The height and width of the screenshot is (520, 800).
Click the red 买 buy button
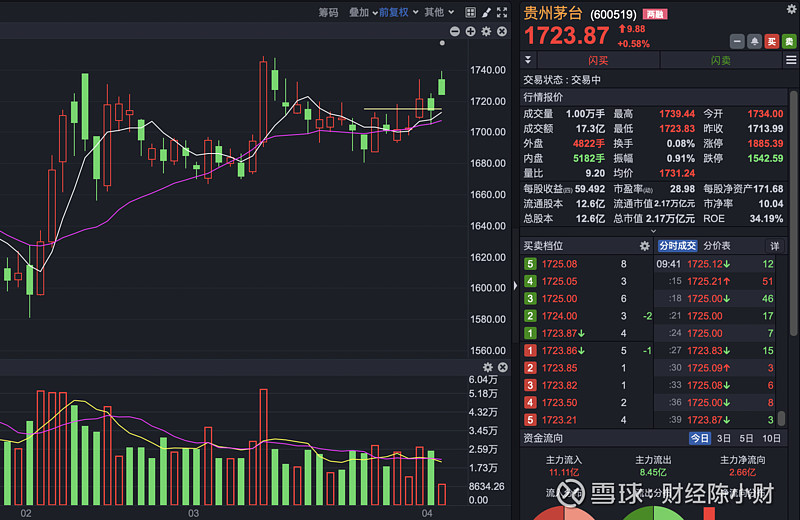[x=772, y=41]
